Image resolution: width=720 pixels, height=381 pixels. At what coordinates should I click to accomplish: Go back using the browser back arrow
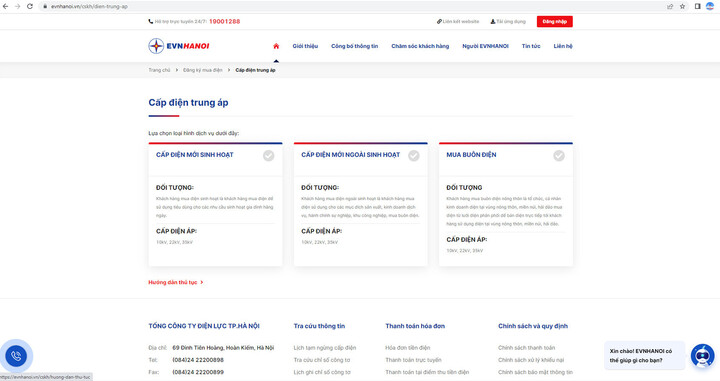(x=6, y=6)
